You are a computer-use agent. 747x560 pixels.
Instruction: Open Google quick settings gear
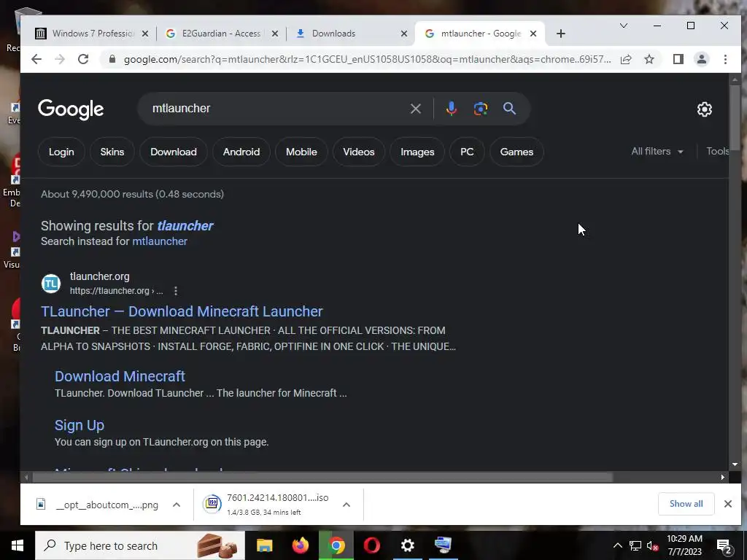coord(704,109)
